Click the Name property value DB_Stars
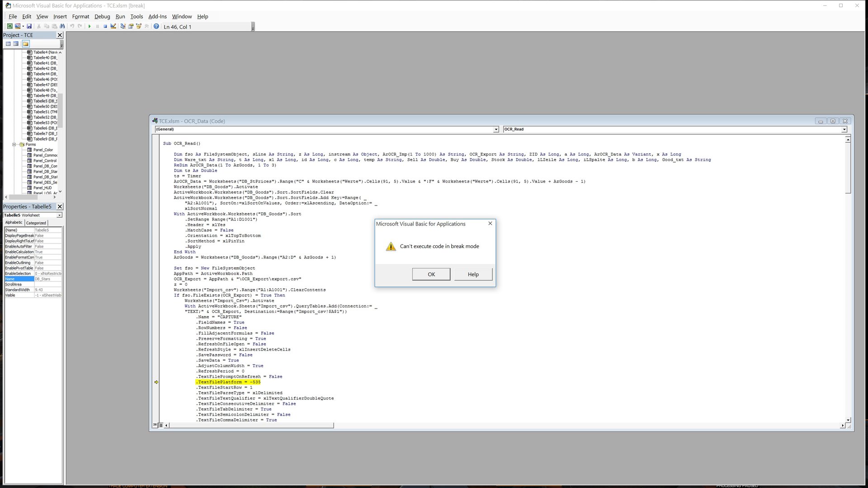Viewport: 868px width, 488px height. coord(48,279)
